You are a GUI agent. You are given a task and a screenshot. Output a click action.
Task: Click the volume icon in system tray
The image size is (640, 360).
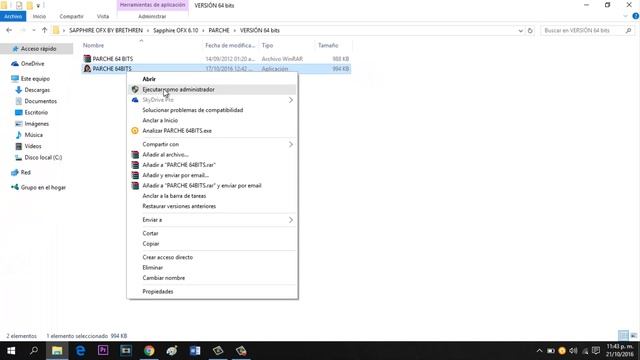coord(573,351)
